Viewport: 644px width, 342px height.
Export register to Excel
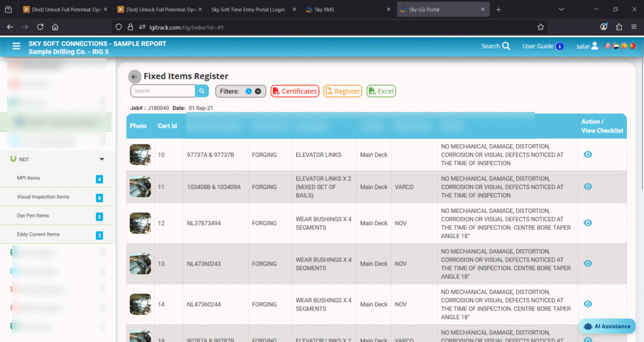coord(381,91)
